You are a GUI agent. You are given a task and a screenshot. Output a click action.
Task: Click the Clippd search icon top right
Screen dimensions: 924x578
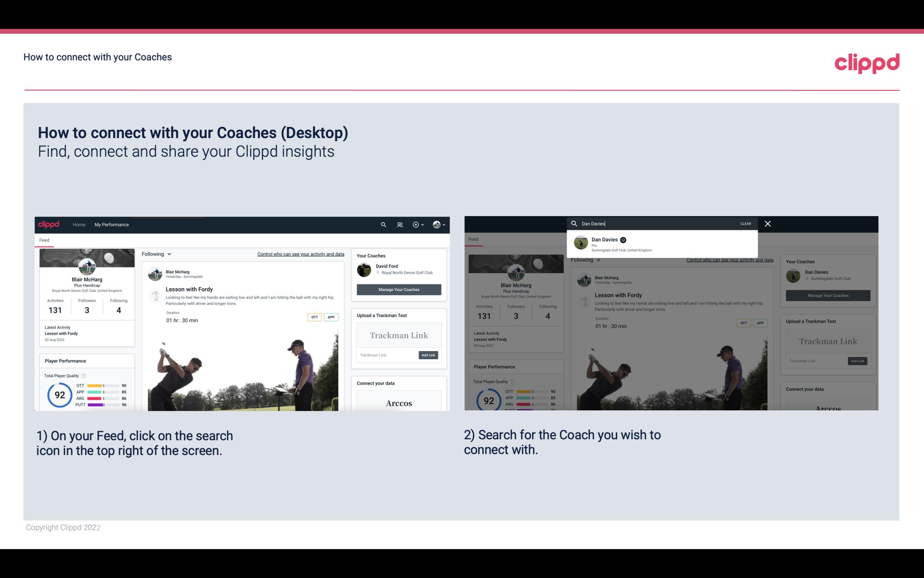pos(382,224)
